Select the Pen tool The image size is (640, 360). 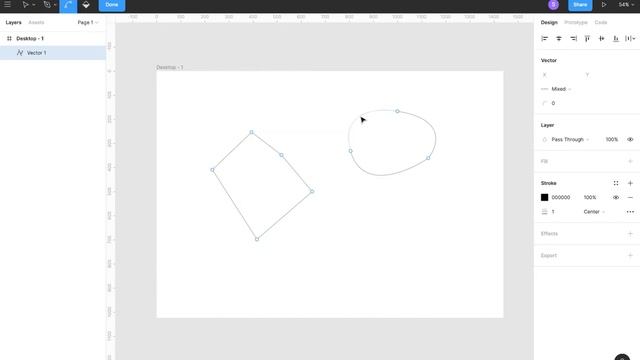click(x=47, y=5)
